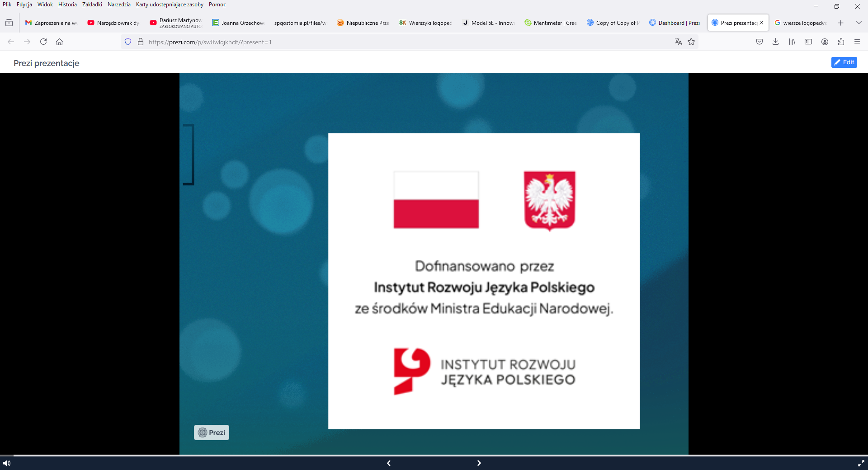Enter fullscreen presentation mode
Viewport: 868px width, 470px height.
tap(861, 463)
